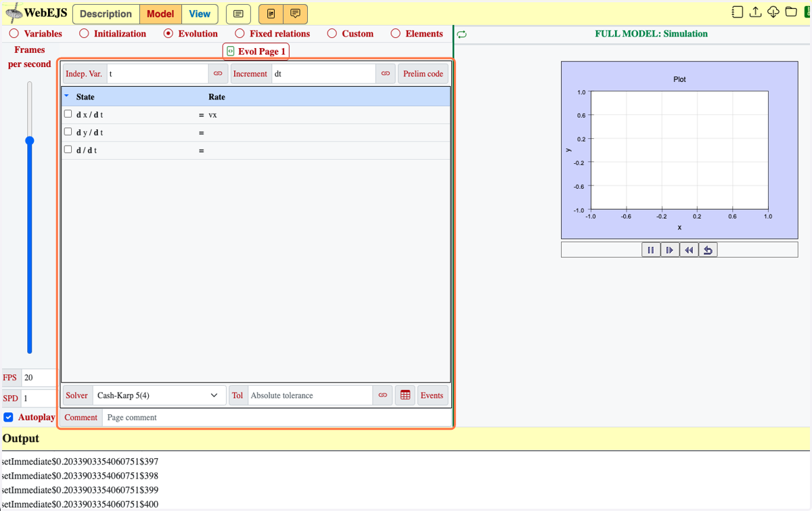Click the cloud download icon in top bar

[773, 12]
